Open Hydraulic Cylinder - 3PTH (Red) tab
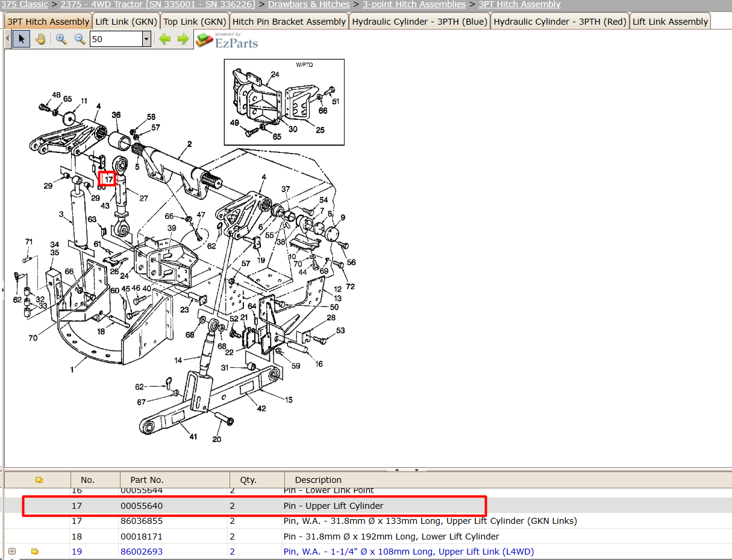Viewport: 732px width, 560px height. (x=560, y=22)
